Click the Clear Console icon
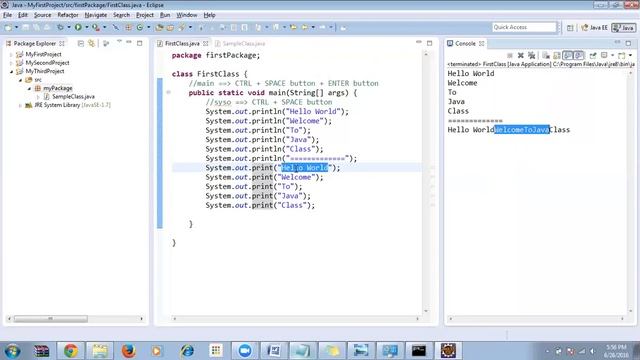 pyautogui.click(x=546, y=56)
